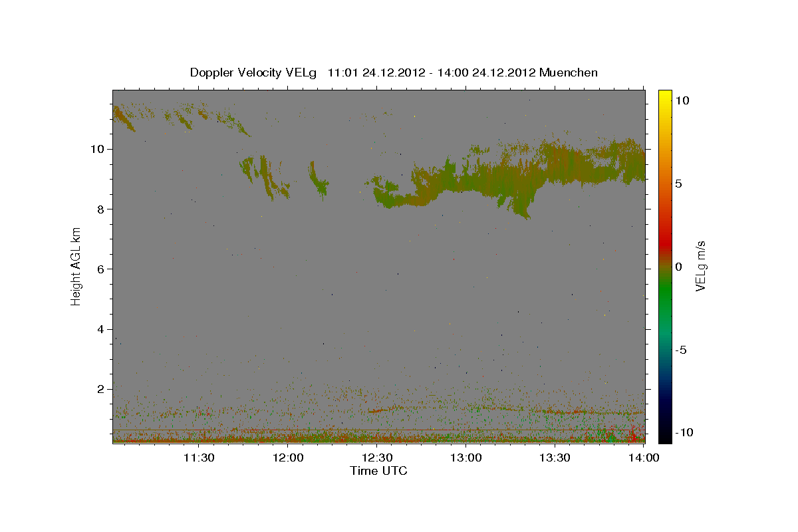This screenshot has height=532, width=798.
Task: Click the 'Muenchen' location text in title
Action: pos(569,72)
